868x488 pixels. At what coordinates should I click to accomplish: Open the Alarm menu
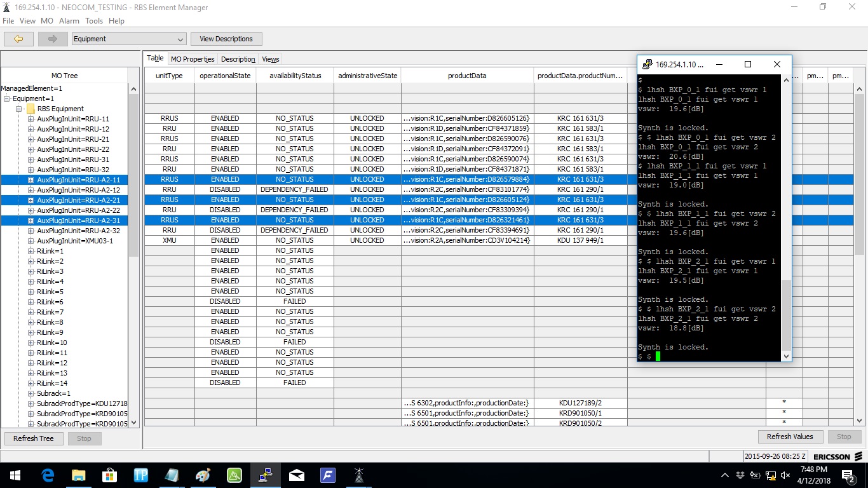point(69,21)
